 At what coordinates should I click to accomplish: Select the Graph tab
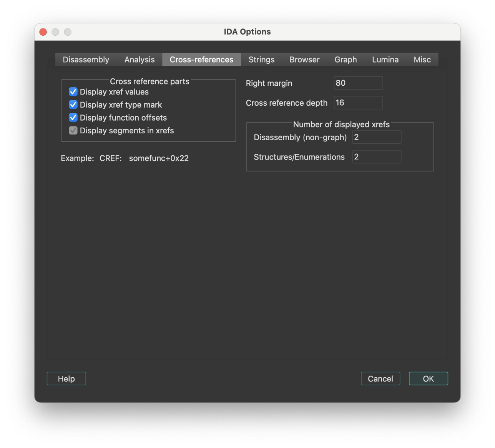point(345,60)
